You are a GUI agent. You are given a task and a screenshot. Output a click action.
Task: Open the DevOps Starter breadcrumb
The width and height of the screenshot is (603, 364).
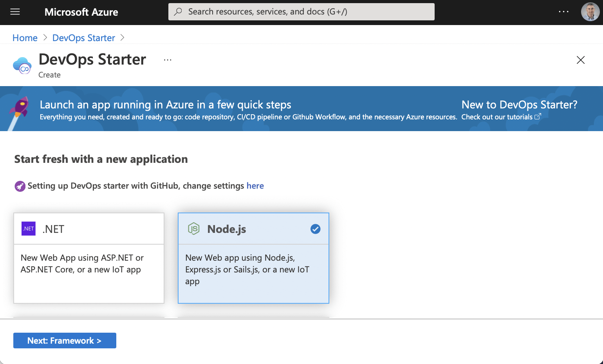click(84, 38)
